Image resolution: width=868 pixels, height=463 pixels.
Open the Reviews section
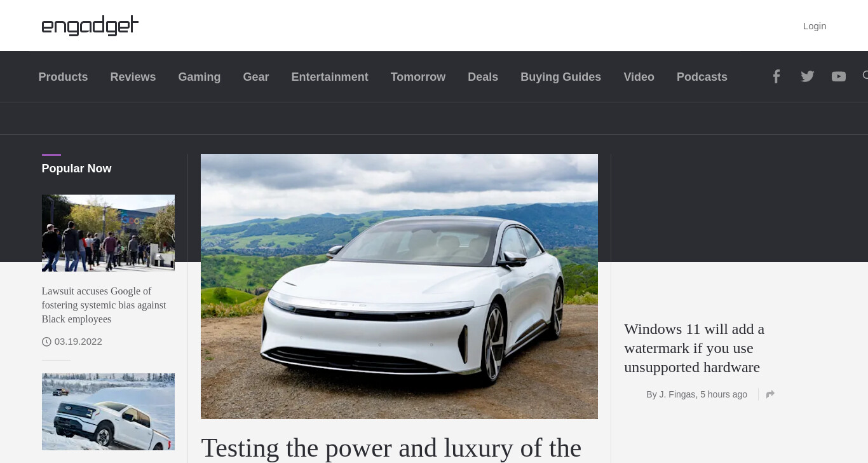[133, 77]
